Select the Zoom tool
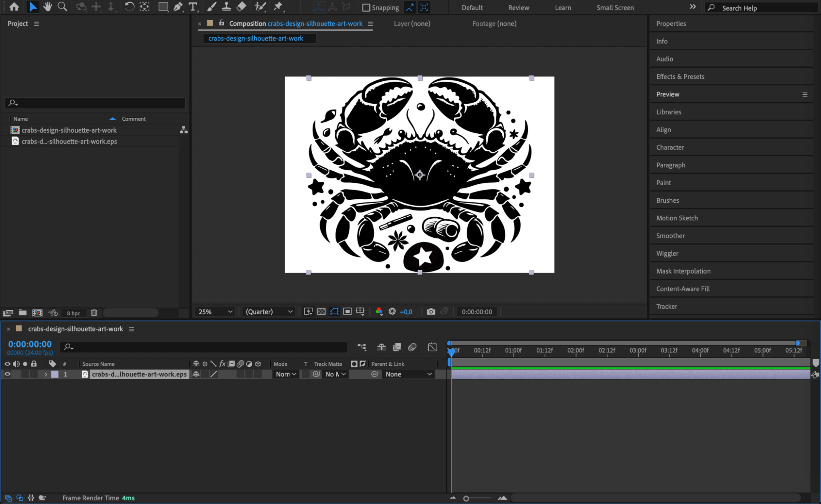Viewport: 821px width, 504px height. click(62, 7)
